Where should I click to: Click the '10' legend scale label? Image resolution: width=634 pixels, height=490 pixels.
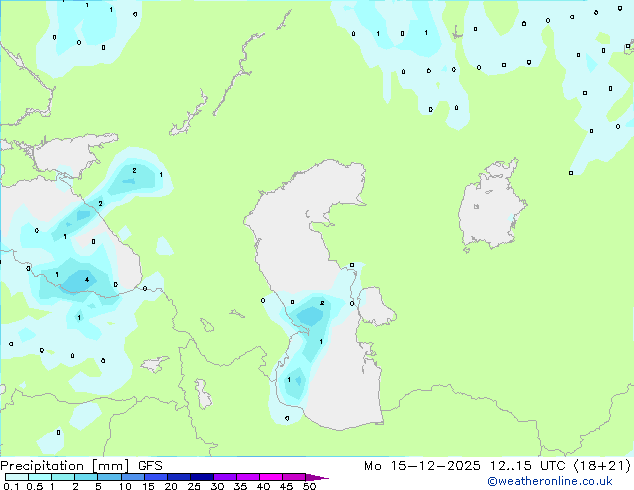pos(125,486)
